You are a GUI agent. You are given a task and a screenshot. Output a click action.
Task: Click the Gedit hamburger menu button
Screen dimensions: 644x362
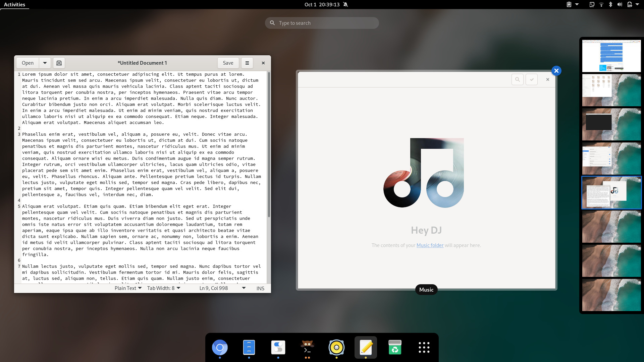[247, 63]
